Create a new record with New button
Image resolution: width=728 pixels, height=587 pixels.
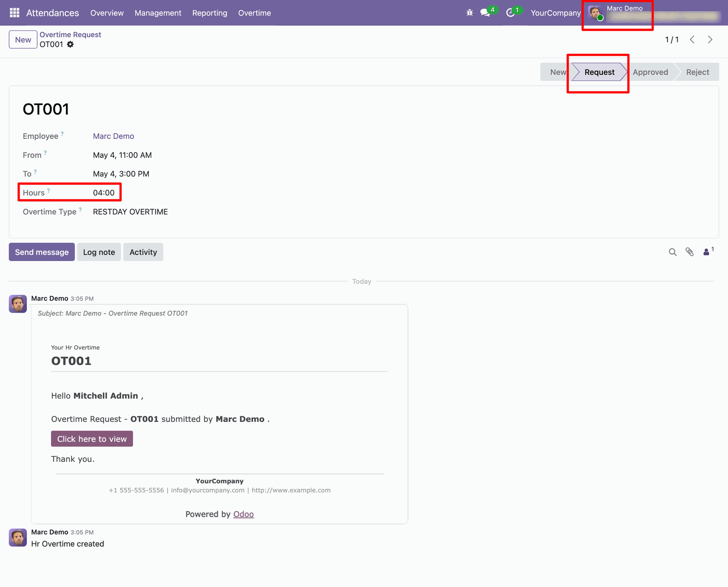[23, 39]
